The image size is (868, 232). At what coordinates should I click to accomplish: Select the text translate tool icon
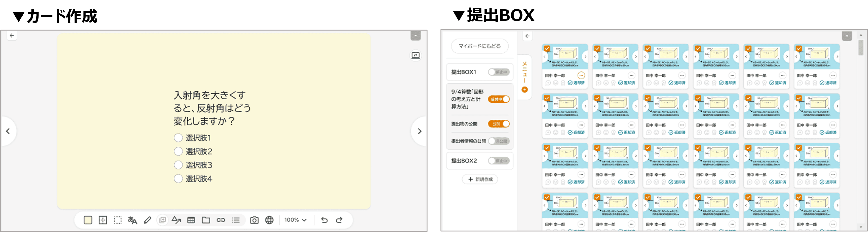point(133,220)
